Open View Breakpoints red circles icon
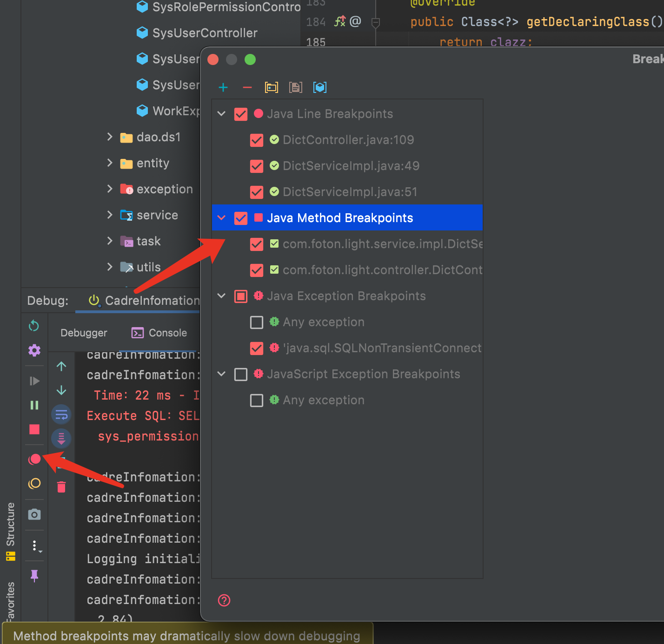This screenshot has height=644, width=664. [x=34, y=460]
